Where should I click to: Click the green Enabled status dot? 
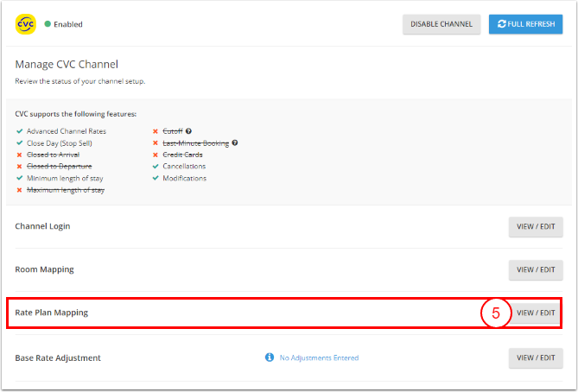point(48,24)
